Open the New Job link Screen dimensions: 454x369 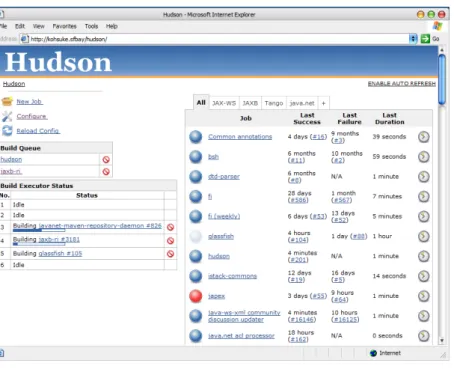(x=29, y=102)
